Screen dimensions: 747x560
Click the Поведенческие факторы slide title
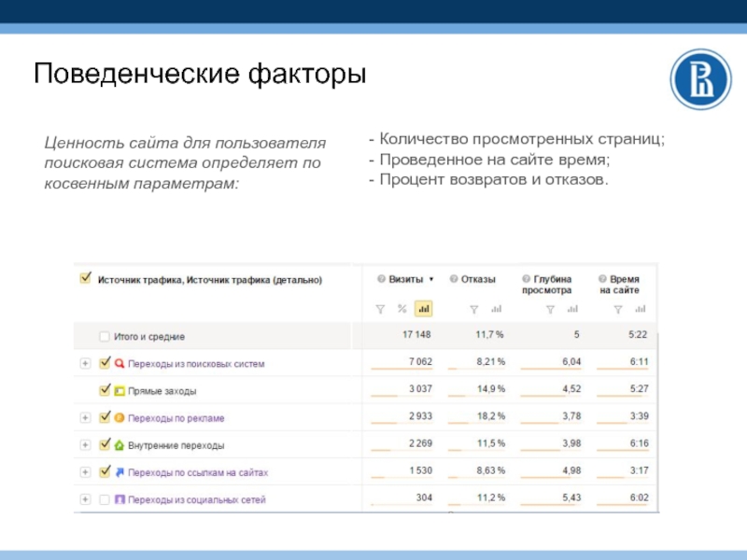coord(200,74)
